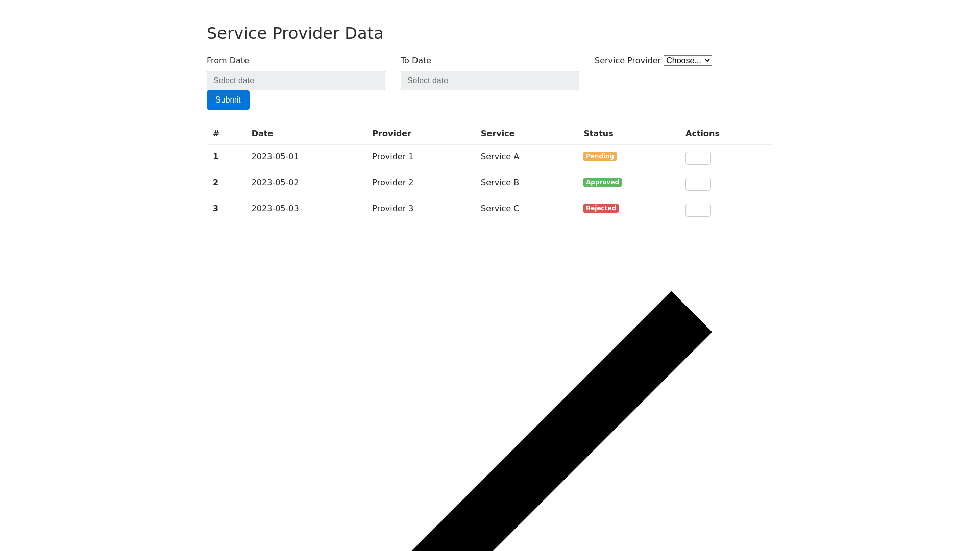Click the red Rejected status badge

point(601,208)
